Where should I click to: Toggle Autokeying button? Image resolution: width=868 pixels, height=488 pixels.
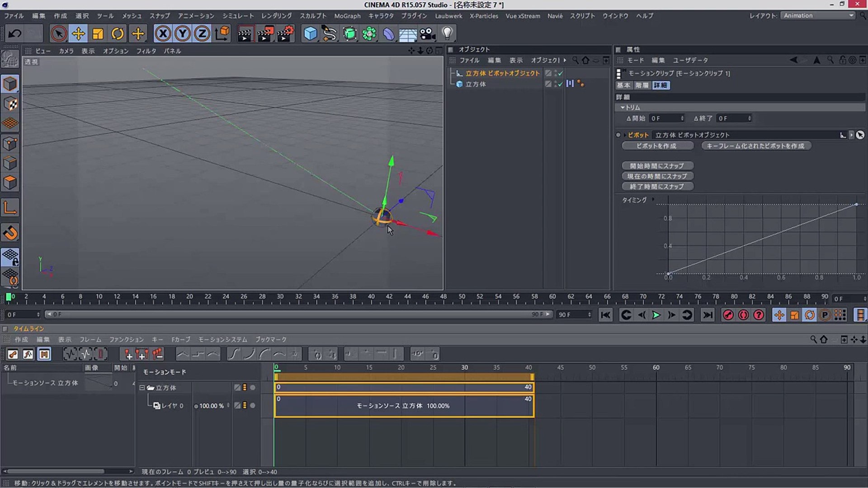tap(743, 315)
